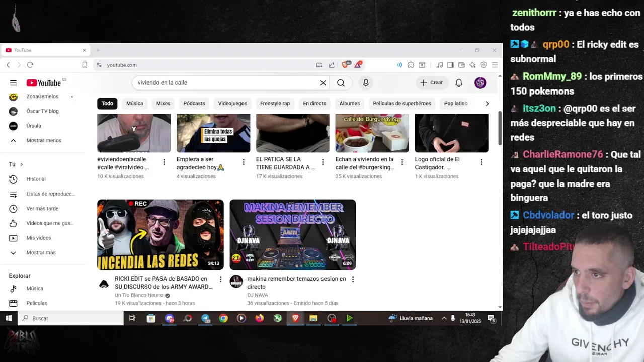
Task: Share this page from the address bar
Action: pyautogui.click(x=332, y=65)
